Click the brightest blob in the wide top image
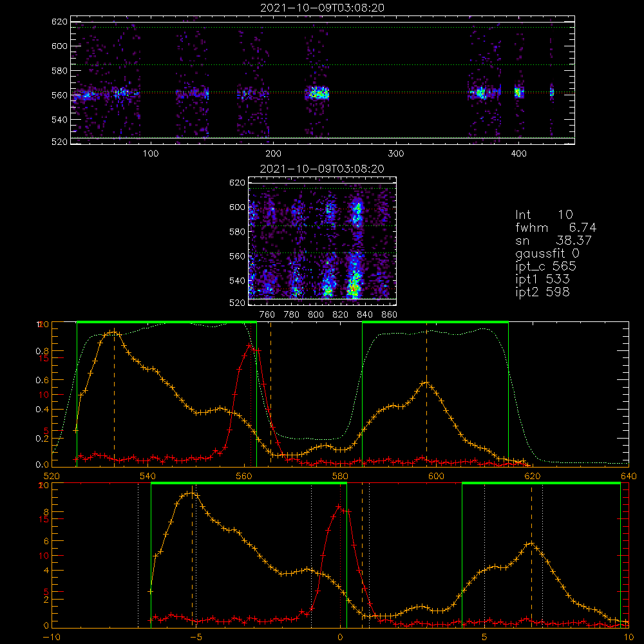The width and height of the screenshot is (644, 644). point(318,93)
